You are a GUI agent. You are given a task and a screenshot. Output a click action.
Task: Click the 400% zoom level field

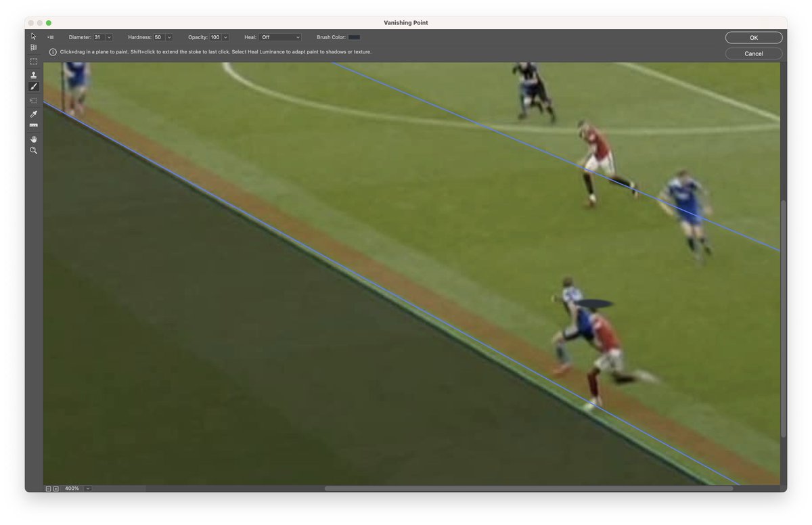(x=73, y=488)
